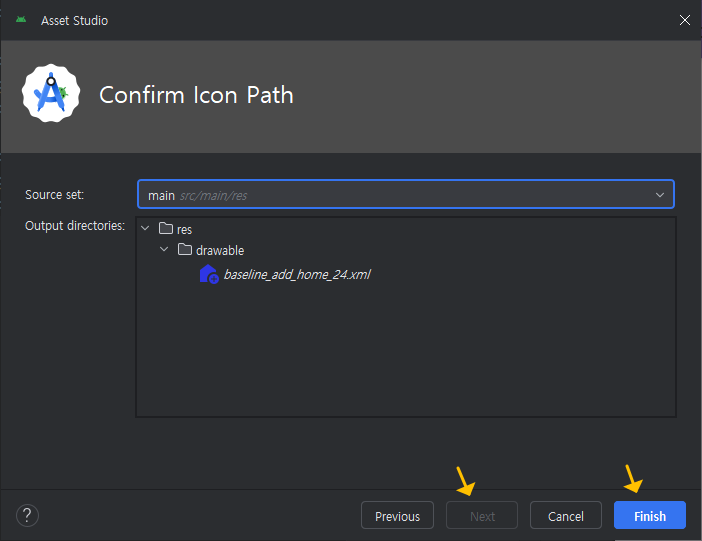Select the res folder icon
The image size is (702, 541).
[x=166, y=228]
